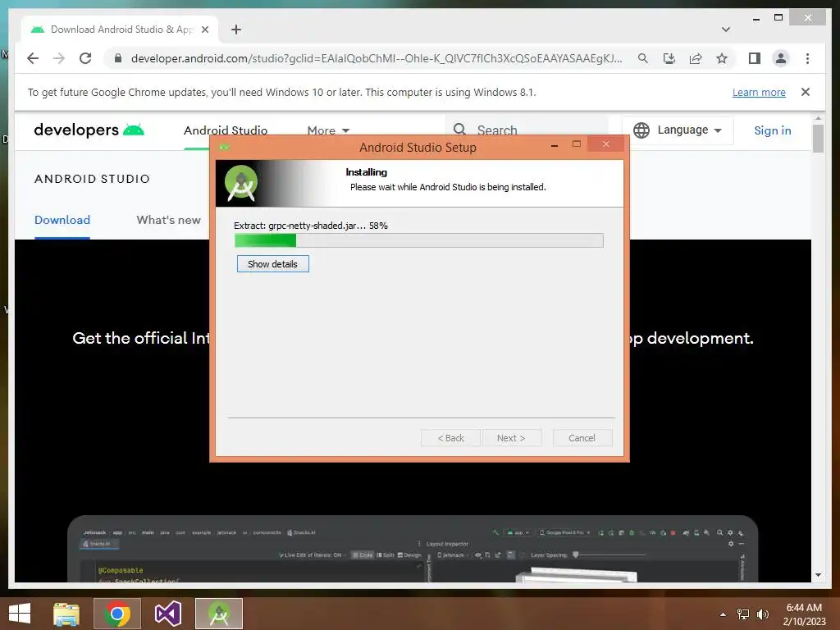Screen dimensions: 840x630
Task: Click Android Studio setup taskbar icon
Action: [219, 614]
